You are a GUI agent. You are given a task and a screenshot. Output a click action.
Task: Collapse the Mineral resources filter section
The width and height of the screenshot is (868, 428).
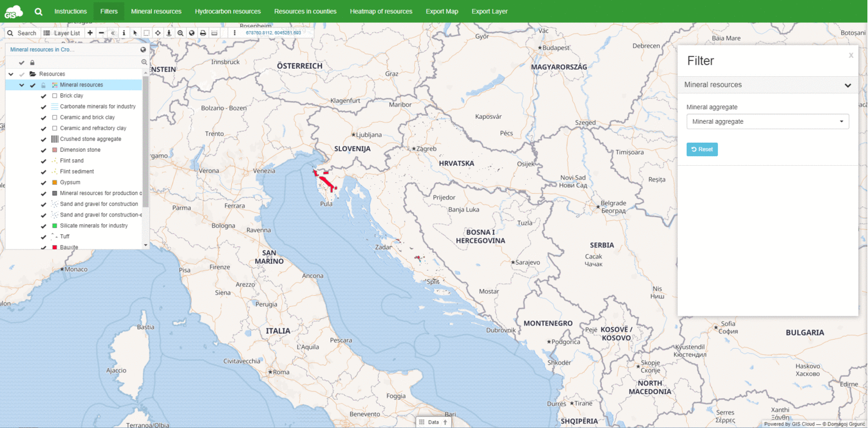pos(847,85)
